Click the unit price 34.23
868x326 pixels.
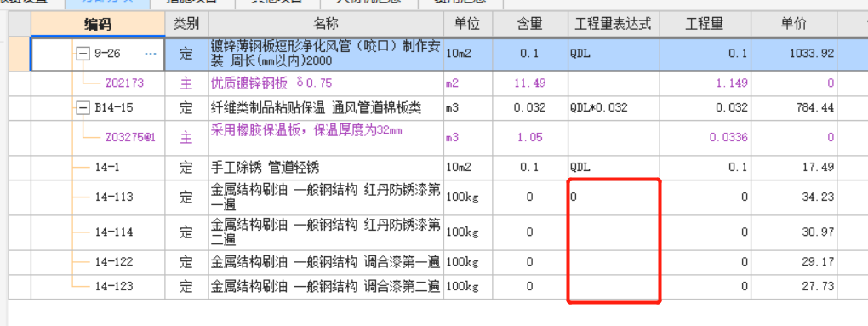(818, 197)
